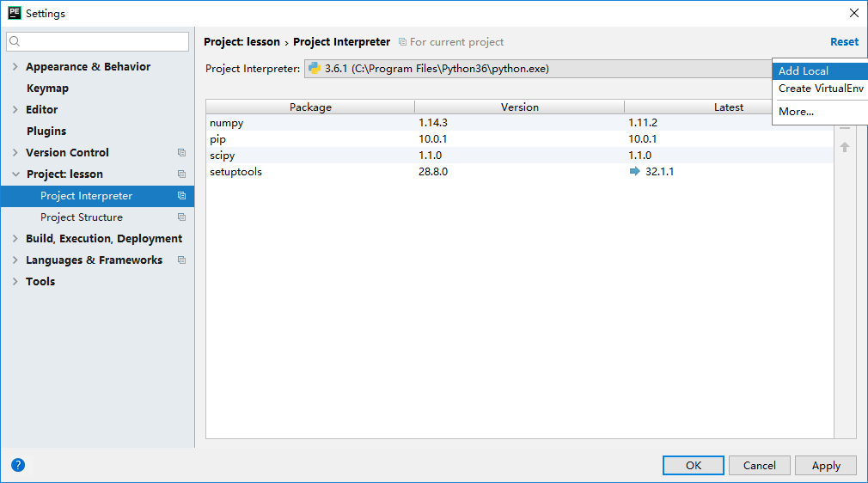
Task: Expand the Editor settings node
Action: [x=15, y=110]
